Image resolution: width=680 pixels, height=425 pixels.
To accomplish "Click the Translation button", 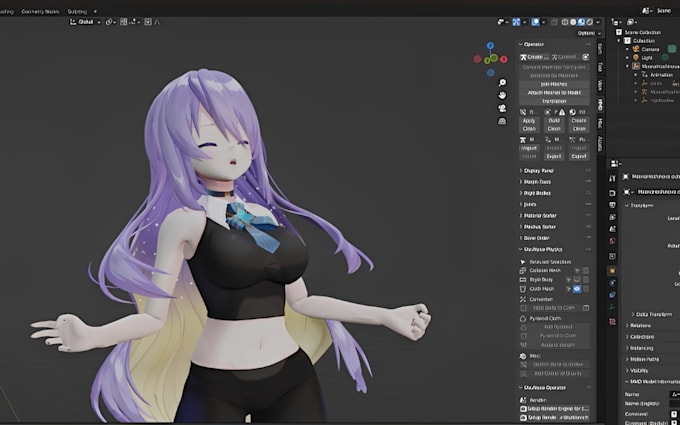I will click(554, 101).
